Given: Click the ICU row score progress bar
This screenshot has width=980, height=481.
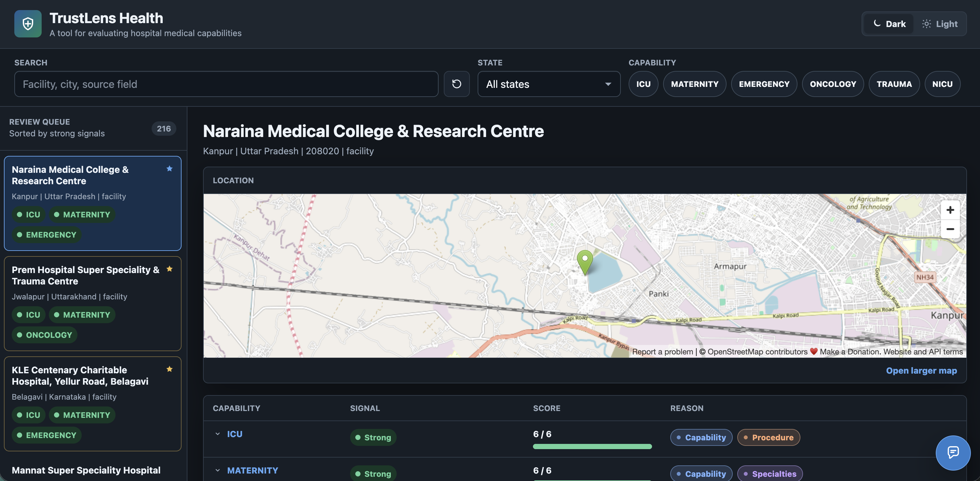Looking at the screenshot, I should click(x=592, y=447).
